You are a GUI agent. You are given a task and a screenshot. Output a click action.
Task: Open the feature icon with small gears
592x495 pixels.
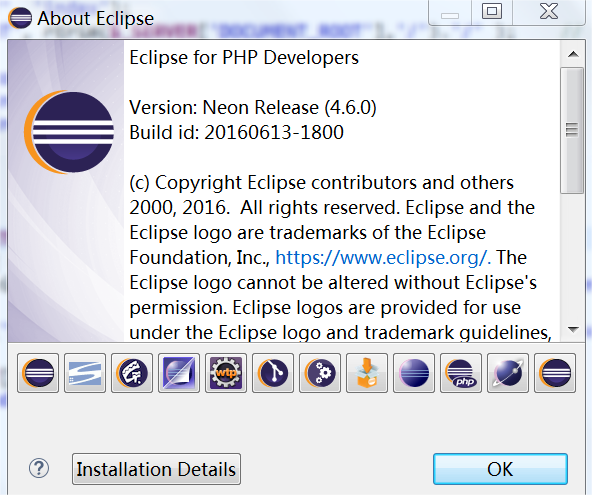320,373
